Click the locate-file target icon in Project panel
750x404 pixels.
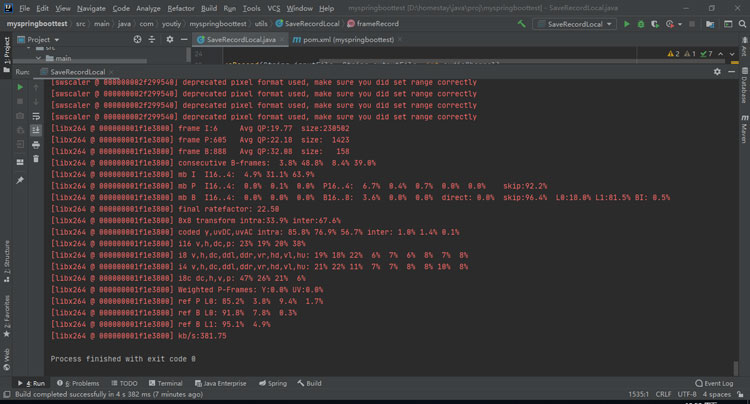tap(137, 40)
